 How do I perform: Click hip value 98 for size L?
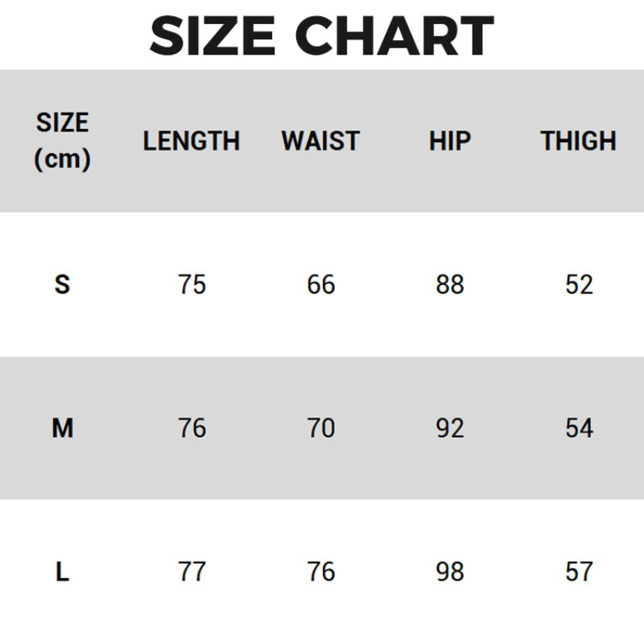[449, 572]
